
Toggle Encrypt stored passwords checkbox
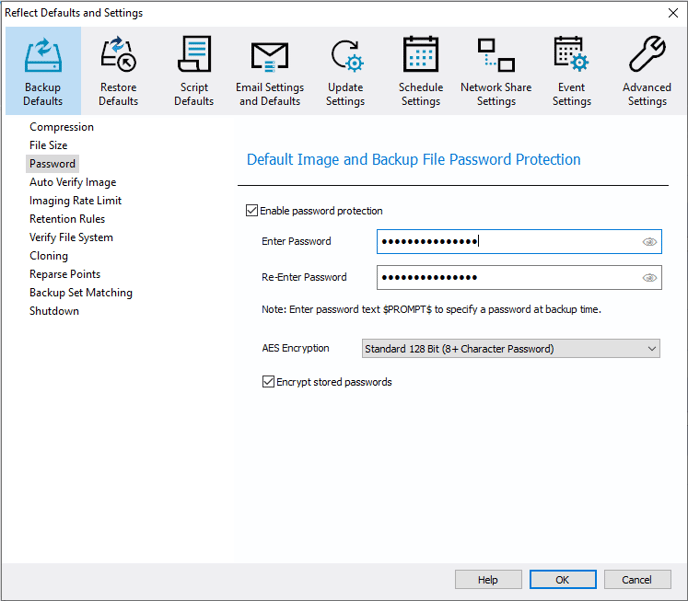coord(268,382)
